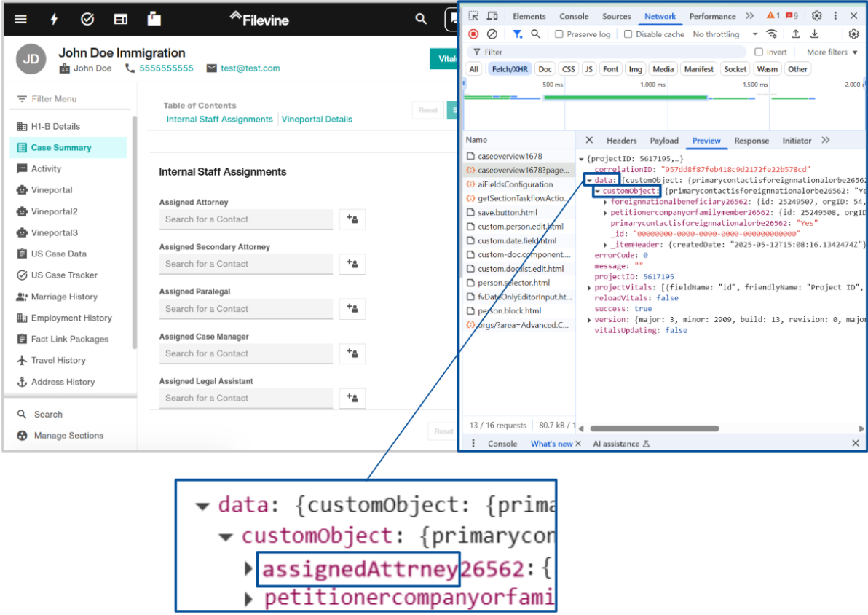Screen dimensions: 868x615
Task: Open Network panel settings gear
Action: pos(853,34)
